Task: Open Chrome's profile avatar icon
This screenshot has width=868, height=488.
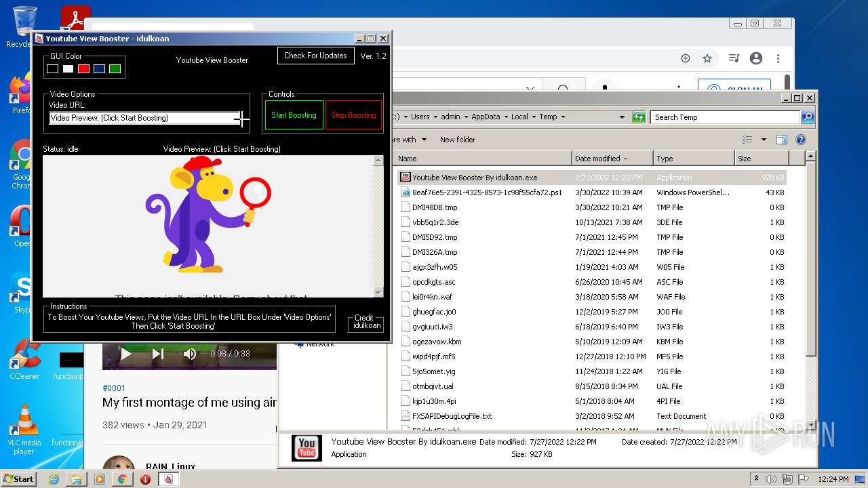Action: [x=756, y=58]
